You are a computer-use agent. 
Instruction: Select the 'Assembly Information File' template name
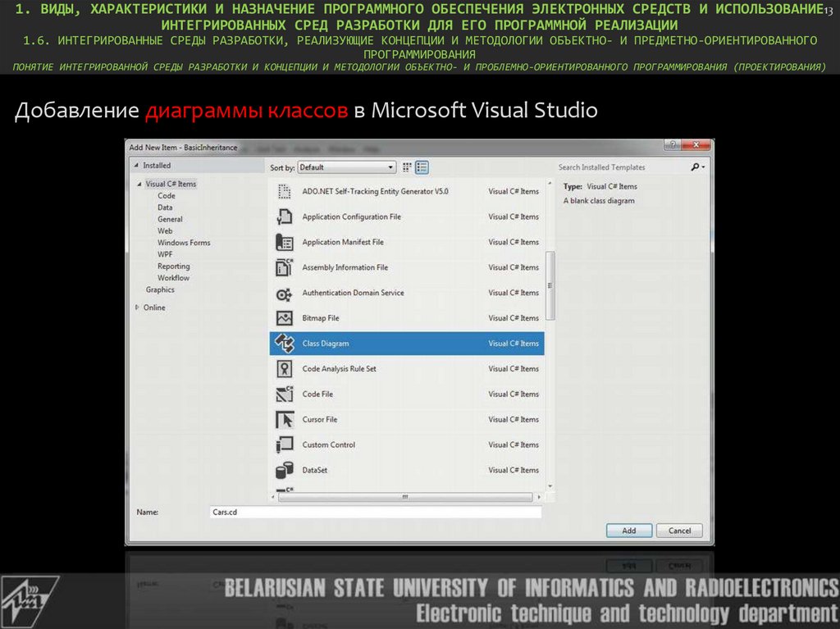345,267
